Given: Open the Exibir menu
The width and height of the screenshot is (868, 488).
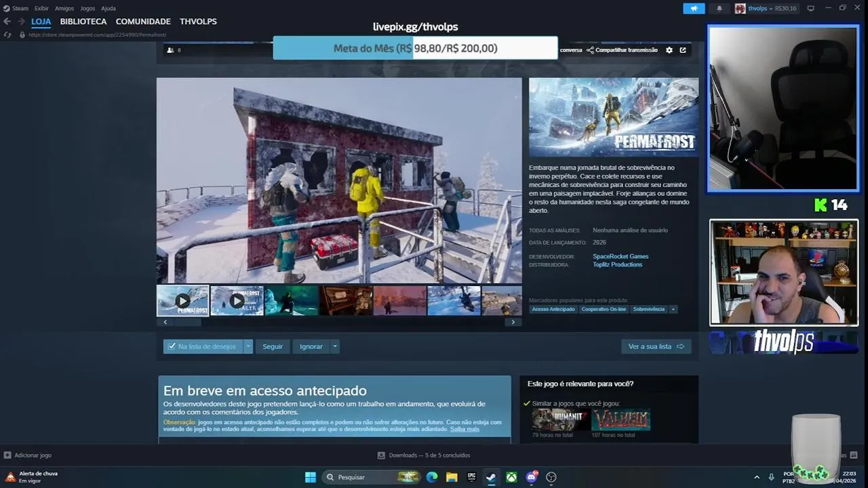Looking at the screenshot, I should tap(41, 9).
